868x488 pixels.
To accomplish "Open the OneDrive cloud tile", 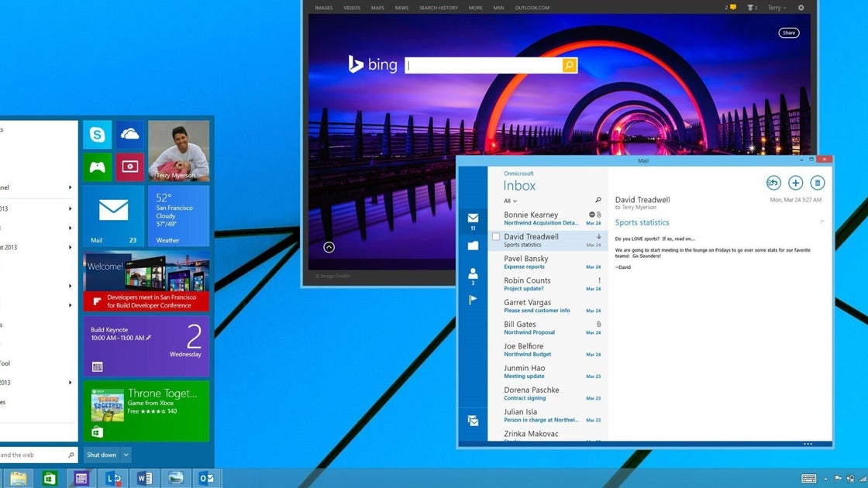I will [x=130, y=135].
